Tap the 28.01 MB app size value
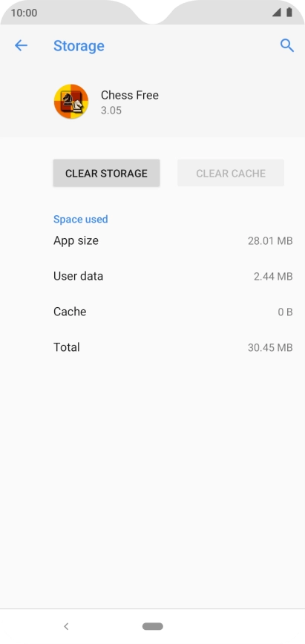Image resolution: width=305 pixels, height=644 pixels. [270, 241]
